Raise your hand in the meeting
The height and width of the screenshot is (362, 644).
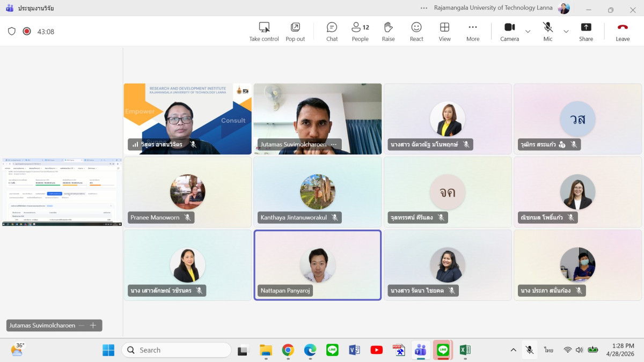pyautogui.click(x=388, y=31)
